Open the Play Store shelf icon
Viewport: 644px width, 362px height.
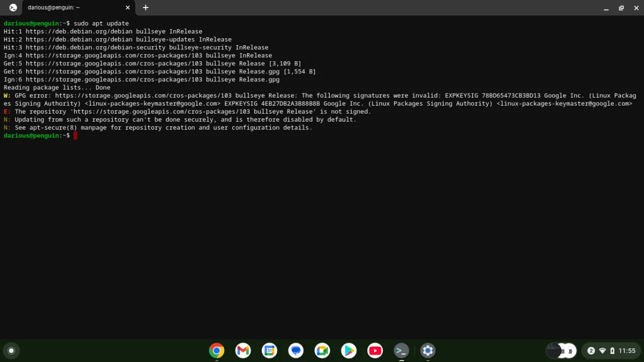point(349,350)
